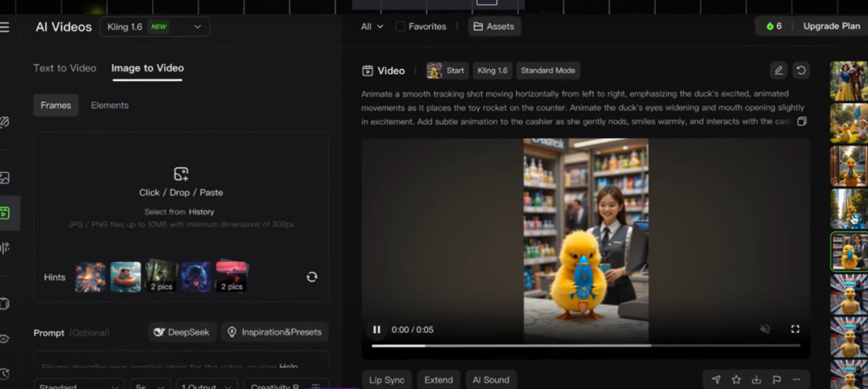Screen dimensions: 868x389
Task: Share the video with the send icon
Action: tap(715, 379)
